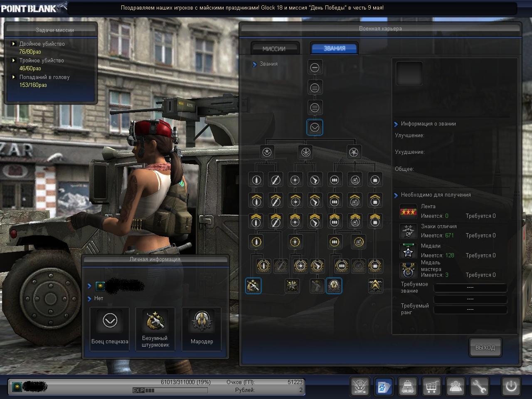Click the Point Blank logo
Image resolution: width=532 pixels, height=399 pixels.
coord(33,7)
